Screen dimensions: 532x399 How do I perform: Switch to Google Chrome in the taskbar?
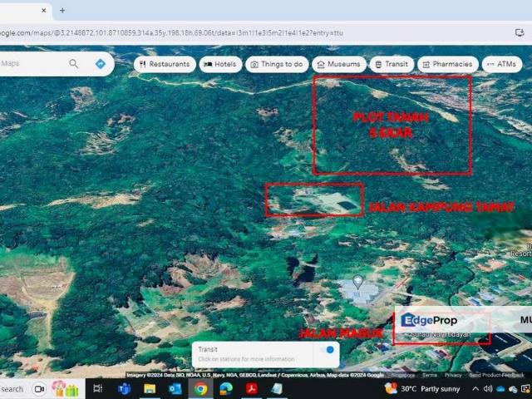pyautogui.click(x=200, y=389)
